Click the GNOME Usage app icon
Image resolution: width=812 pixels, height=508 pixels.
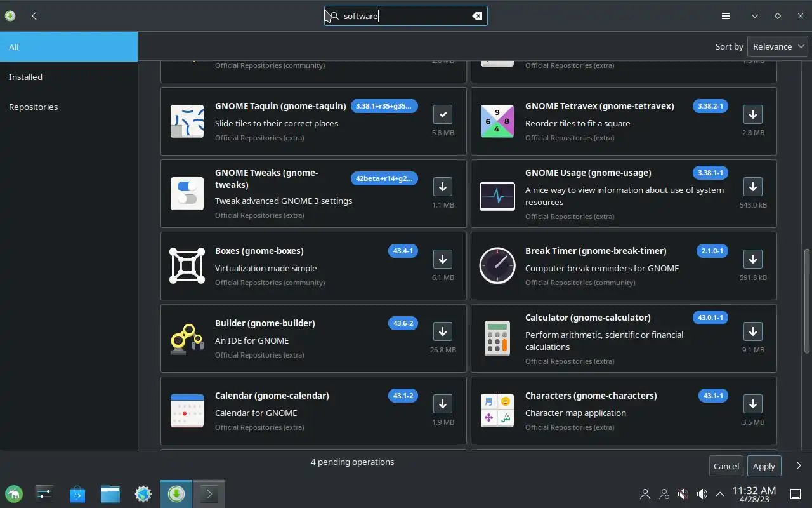coord(497,196)
